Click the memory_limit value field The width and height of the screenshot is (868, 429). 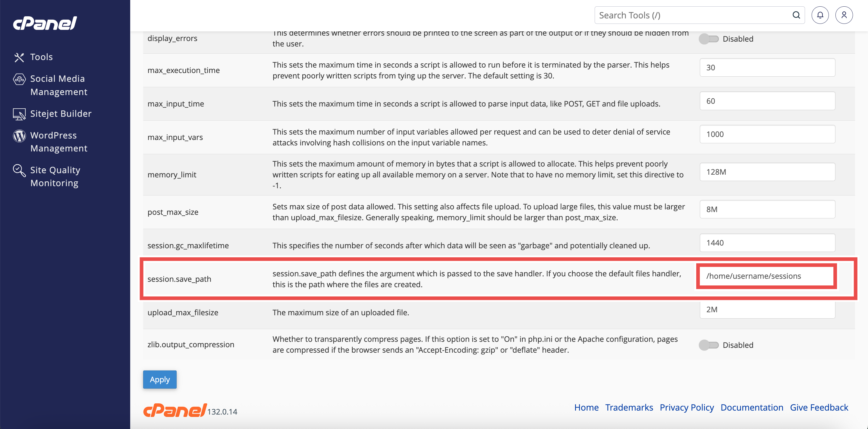tap(767, 172)
